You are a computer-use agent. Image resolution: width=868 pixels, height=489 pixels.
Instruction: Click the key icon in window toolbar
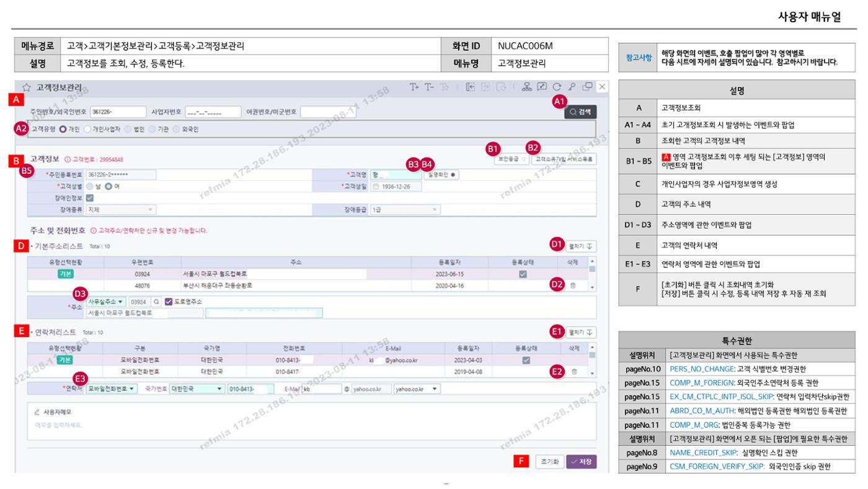(571, 87)
